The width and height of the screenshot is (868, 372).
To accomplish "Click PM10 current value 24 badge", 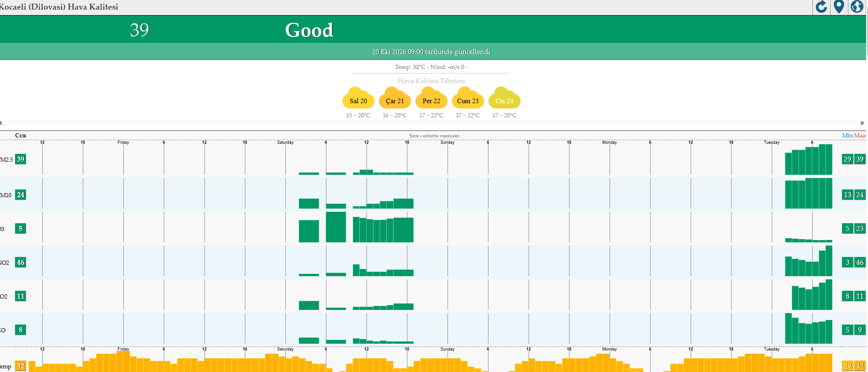I will click(x=21, y=195).
